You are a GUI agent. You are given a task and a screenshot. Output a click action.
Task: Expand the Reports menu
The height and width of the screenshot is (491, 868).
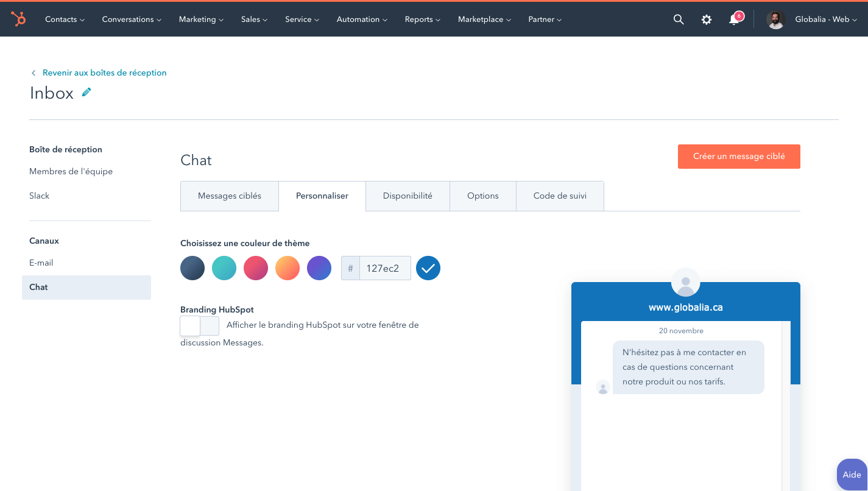coord(423,19)
